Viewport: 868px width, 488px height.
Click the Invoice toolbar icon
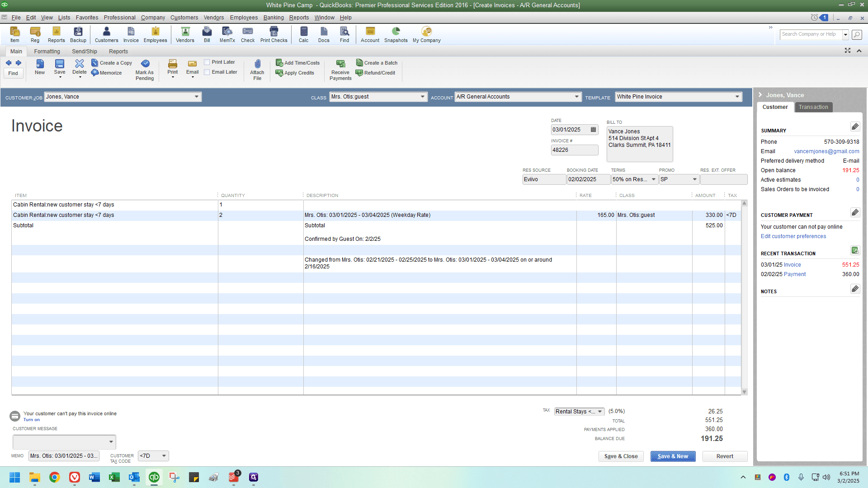(x=131, y=34)
